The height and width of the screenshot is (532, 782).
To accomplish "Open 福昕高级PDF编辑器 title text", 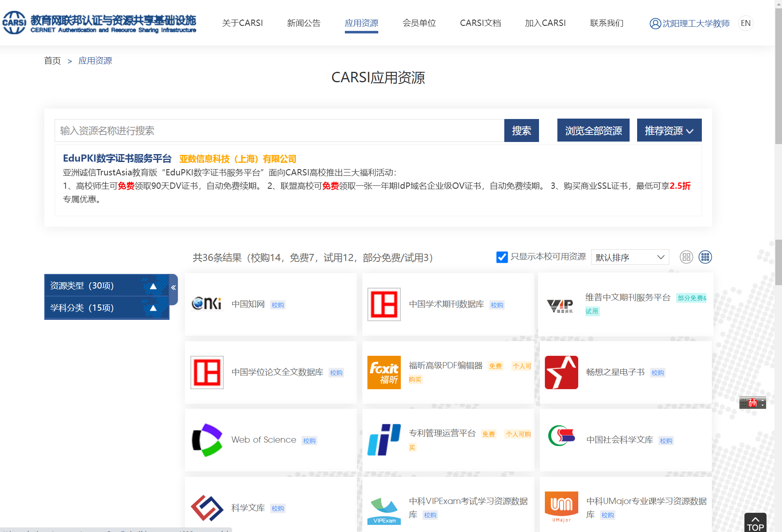I will [445, 366].
